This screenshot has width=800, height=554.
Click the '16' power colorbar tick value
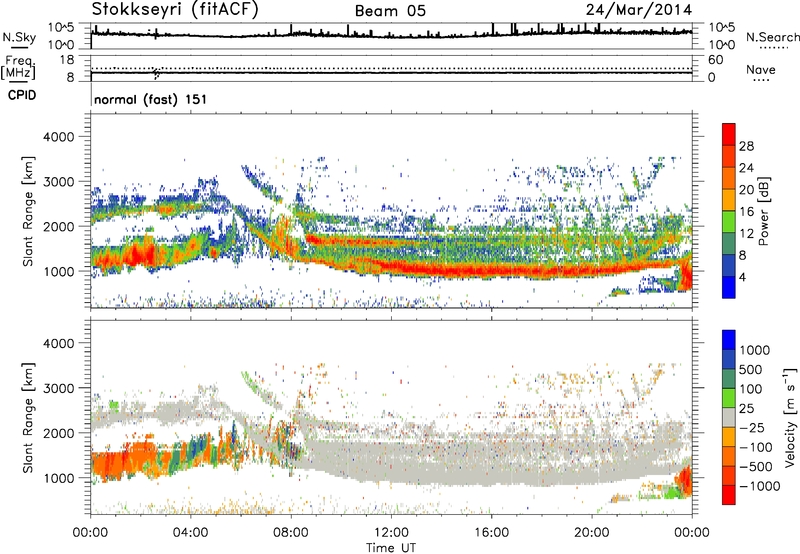(746, 212)
